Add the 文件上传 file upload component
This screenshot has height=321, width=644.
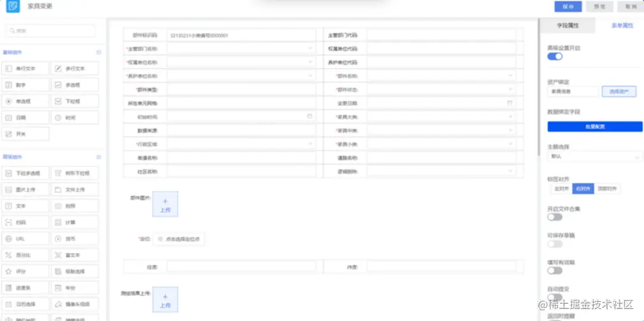point(75,190)
